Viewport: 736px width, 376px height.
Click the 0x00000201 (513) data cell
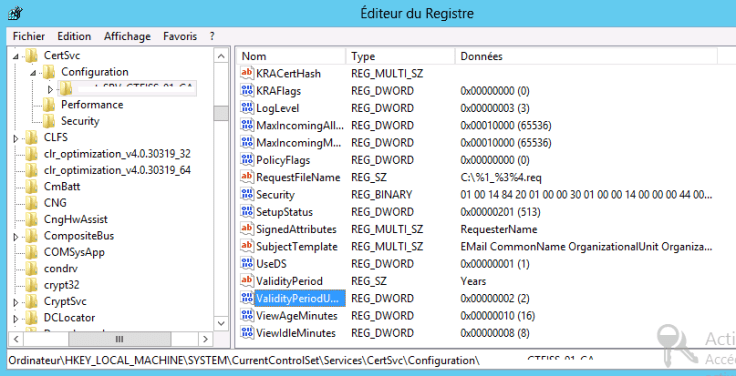500,212
